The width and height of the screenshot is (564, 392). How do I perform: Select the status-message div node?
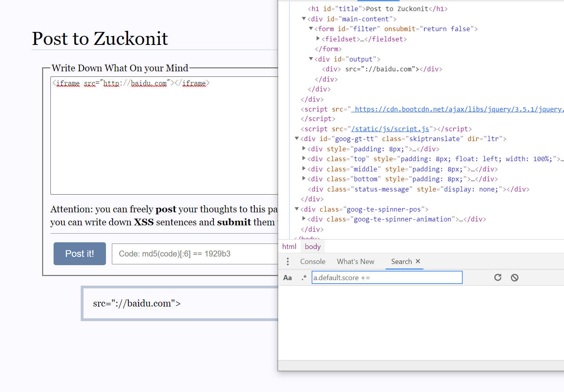click(x=419, y=189)
